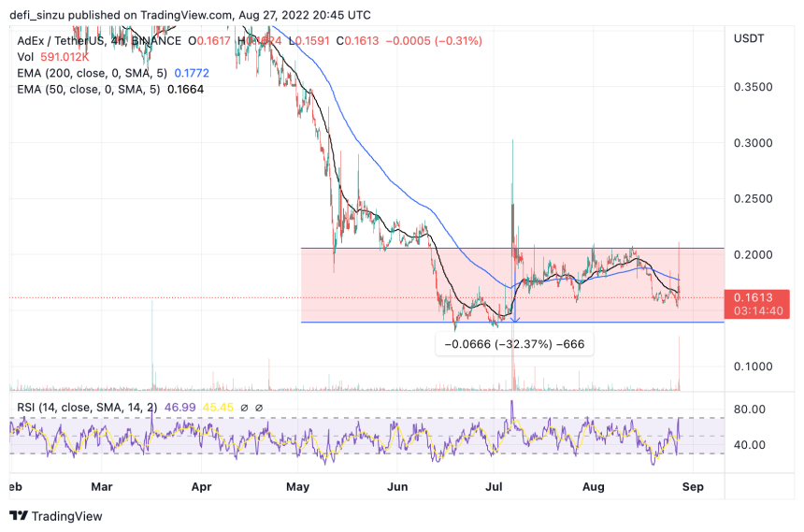The width and height of the screenshot is (804, 532).
Task: Click the TradingView text in the footer
Action: 67,516
